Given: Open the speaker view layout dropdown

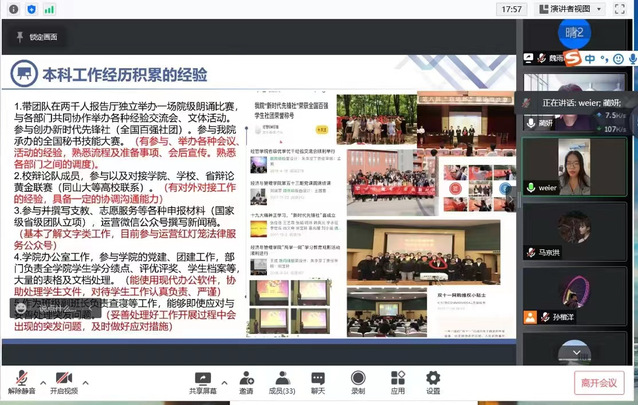Looking at the screenshot, I should (574, 9).
